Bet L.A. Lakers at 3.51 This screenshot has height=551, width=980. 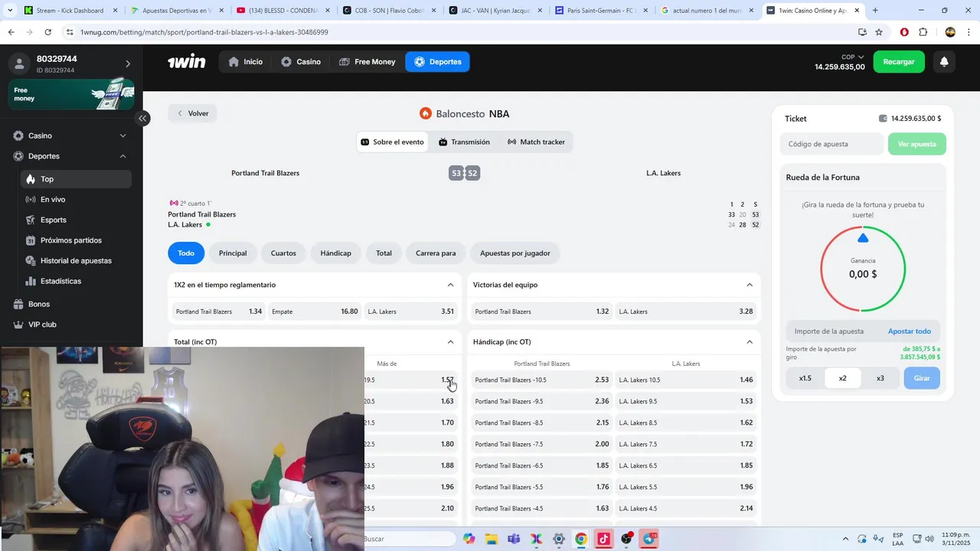pos(411,311)
